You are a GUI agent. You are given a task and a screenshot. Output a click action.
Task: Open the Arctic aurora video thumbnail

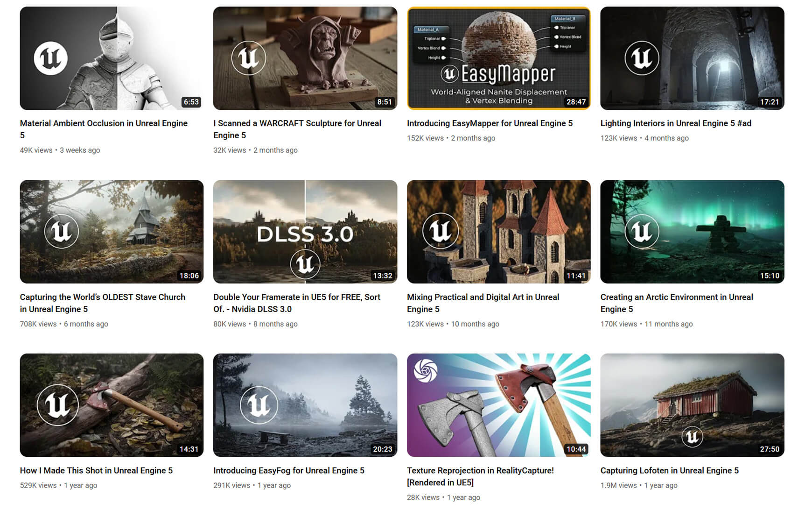click(x=692, y=232)
